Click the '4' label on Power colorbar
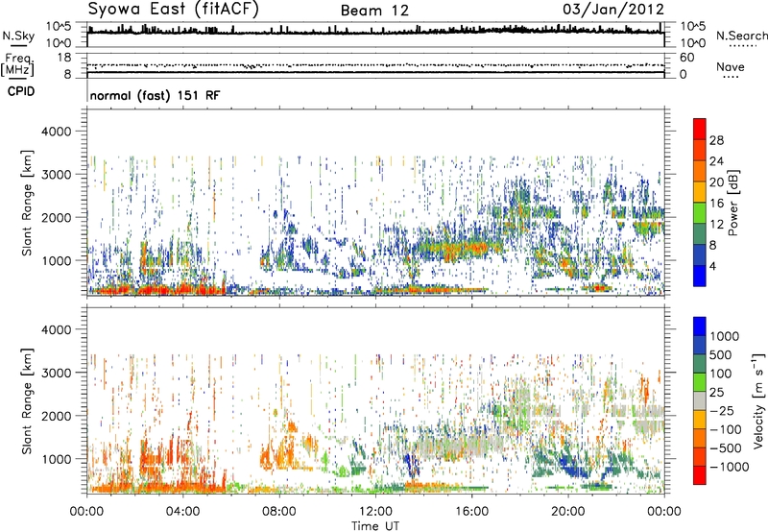The height and width of the screenshot is (532, 768). pos(712,266)
